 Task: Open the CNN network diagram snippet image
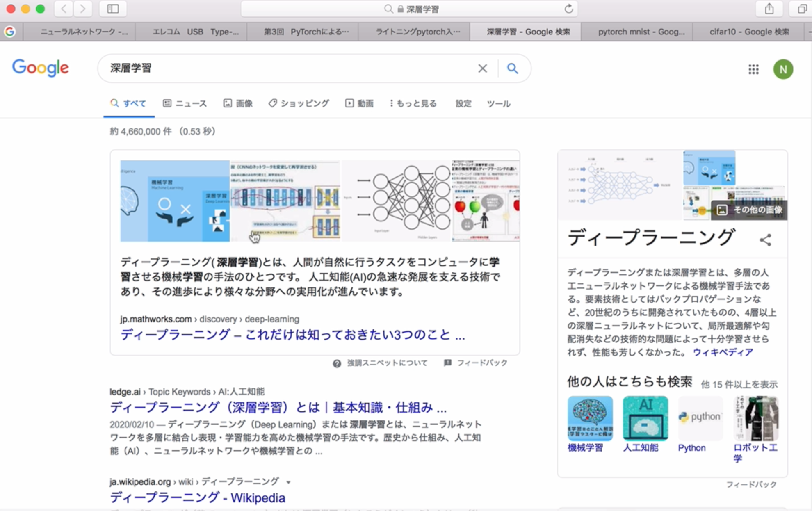(285, 201)
